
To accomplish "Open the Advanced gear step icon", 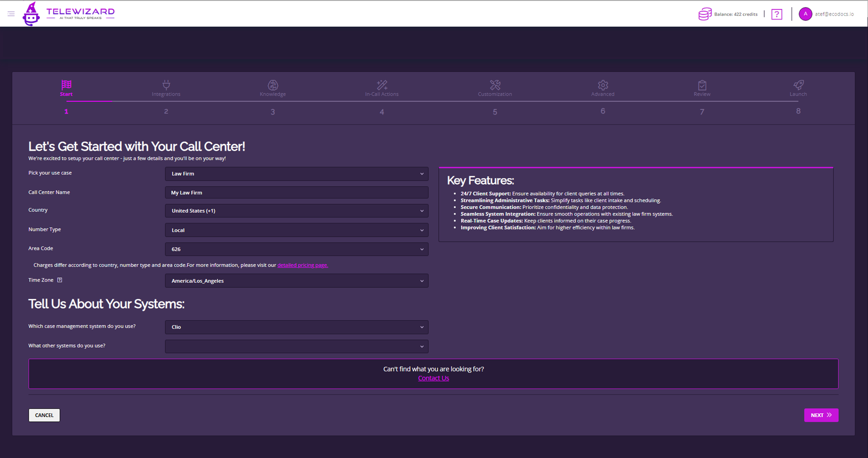I will coord(603,85).
